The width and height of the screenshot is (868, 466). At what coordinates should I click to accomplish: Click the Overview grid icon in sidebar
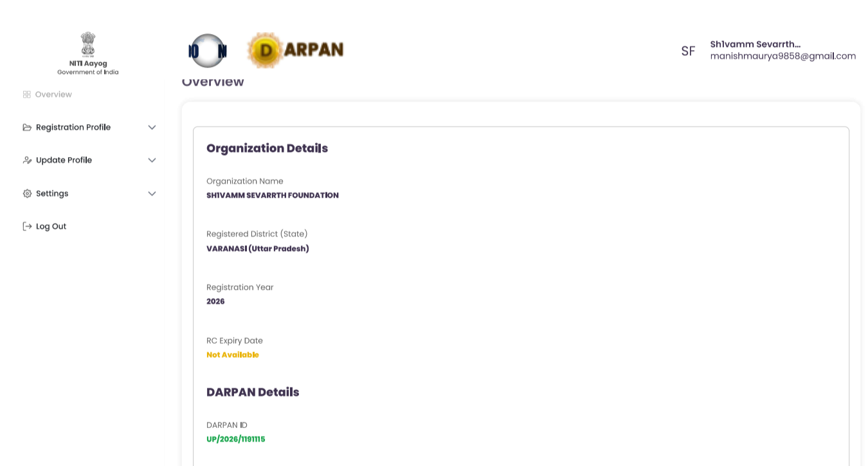click(x=26, y=95)
